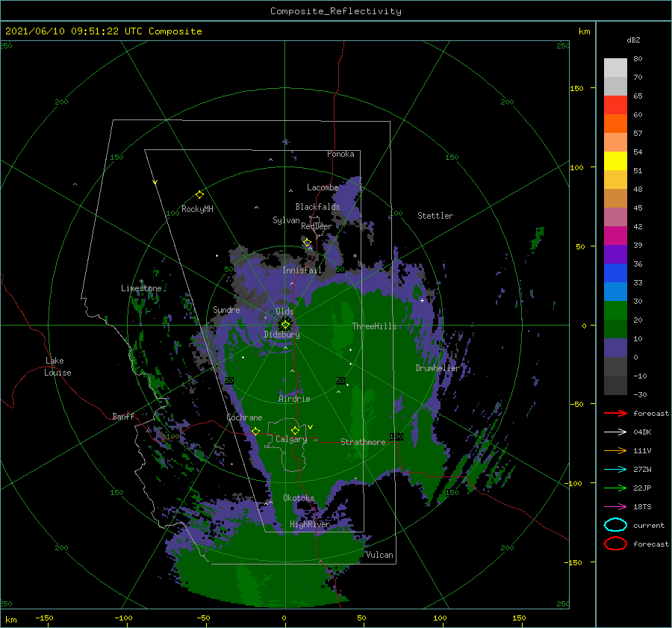The image size is (672, 628).
Task: Click the light blue 30-33 dBZ swatch
Action: click(615, 291)
